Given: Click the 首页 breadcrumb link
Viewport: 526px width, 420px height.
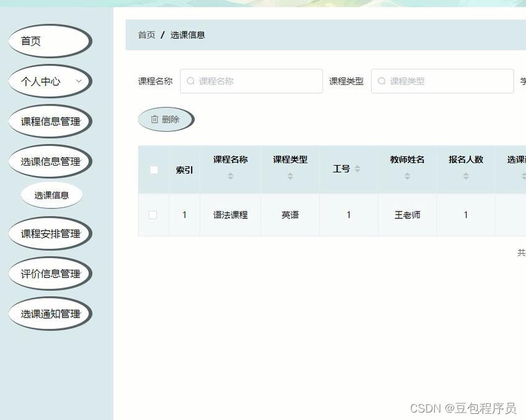Looking at the screenshot, I should 146,35.
